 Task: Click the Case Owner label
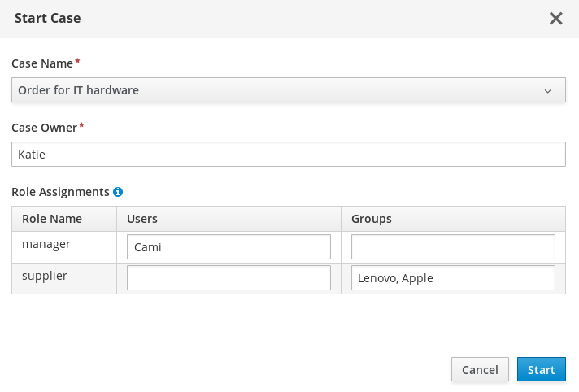tap(44, 128)
